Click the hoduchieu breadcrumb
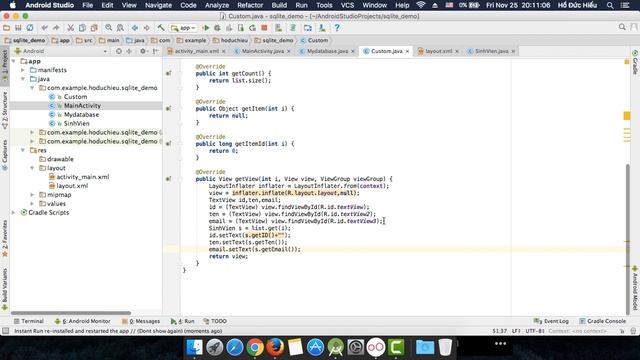The width and height of the screenshot is (640, 360). click(230, 40)
